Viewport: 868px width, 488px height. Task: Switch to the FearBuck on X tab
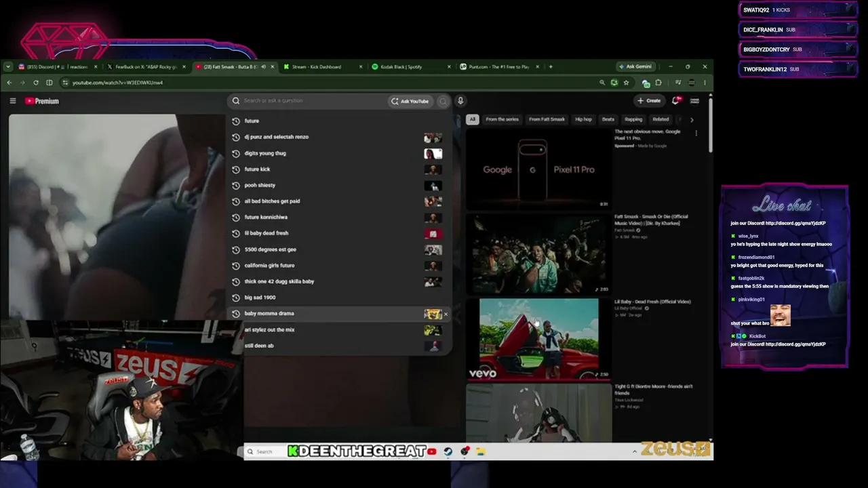point(146,66)
